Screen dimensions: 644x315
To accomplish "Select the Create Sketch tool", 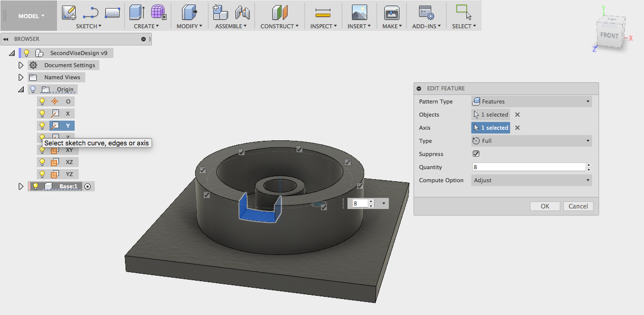I will 69,12.
